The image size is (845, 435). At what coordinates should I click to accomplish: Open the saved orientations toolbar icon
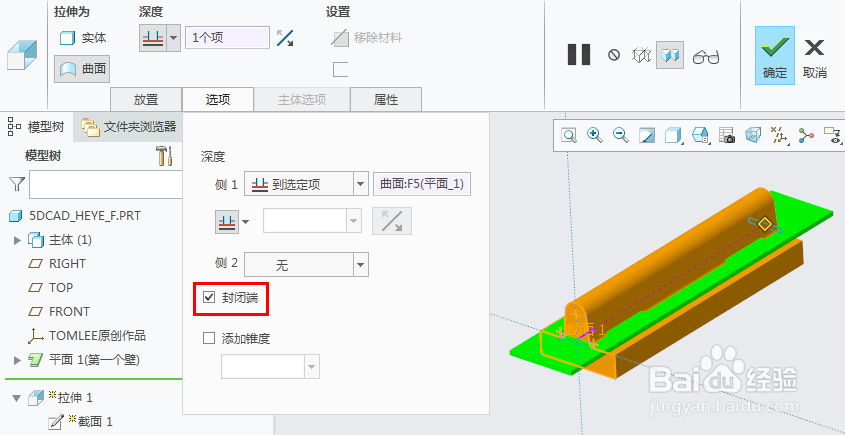pyautogui.click(x=700, y=135)
